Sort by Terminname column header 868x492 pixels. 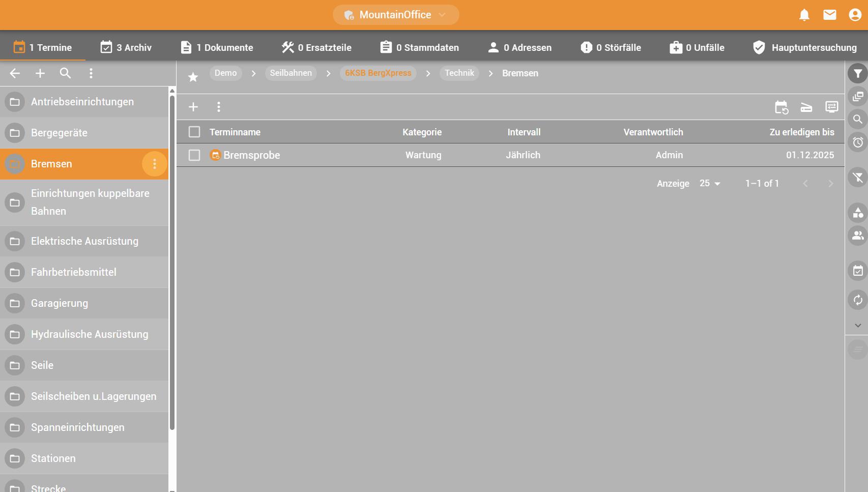tap(235, 132)
